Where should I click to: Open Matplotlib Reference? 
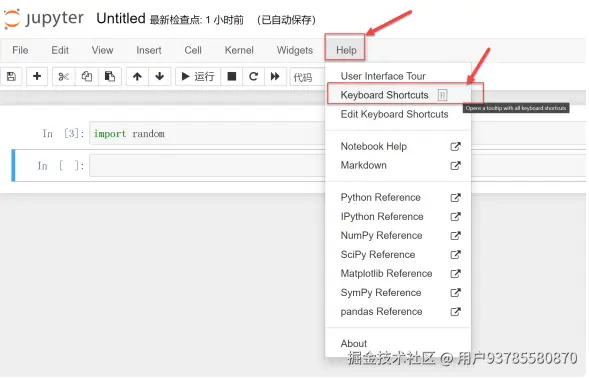[398, 274]
